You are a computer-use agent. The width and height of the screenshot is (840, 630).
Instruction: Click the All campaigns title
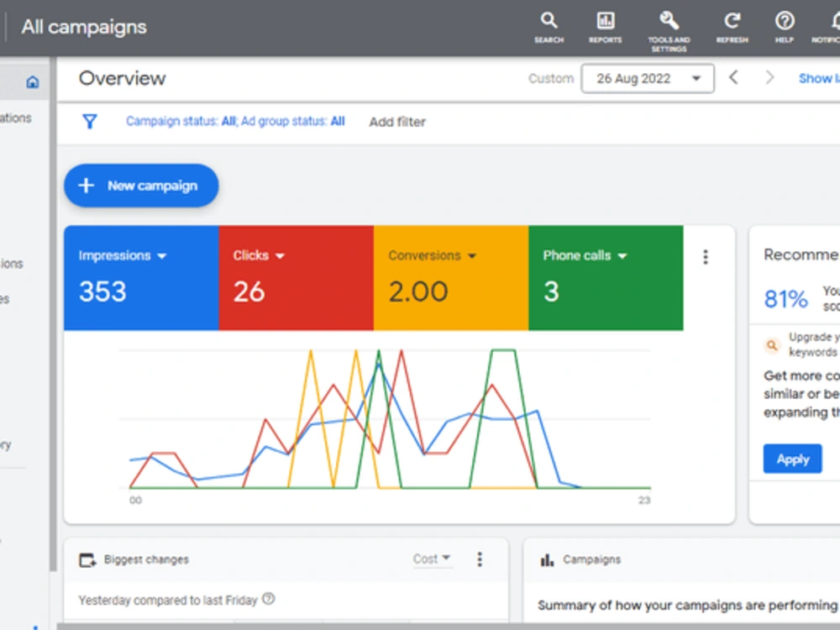pos(84,27)
